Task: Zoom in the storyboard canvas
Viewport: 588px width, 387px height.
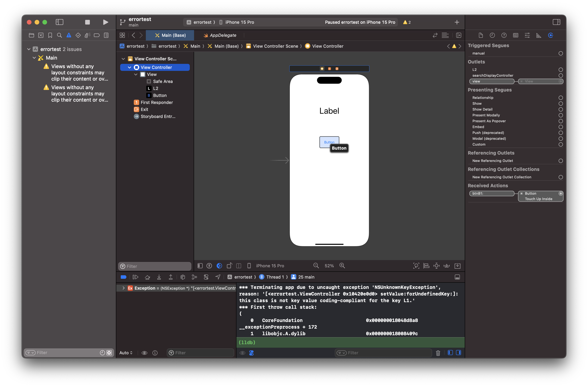Action: [342, 266]
